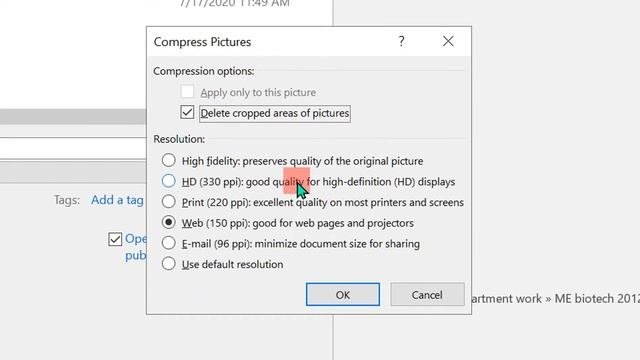Image resolution: width=640 pixels, height=360 pixels.
Task: Choose the HD (330 ppi) radio option
Action: coord(169,181)
